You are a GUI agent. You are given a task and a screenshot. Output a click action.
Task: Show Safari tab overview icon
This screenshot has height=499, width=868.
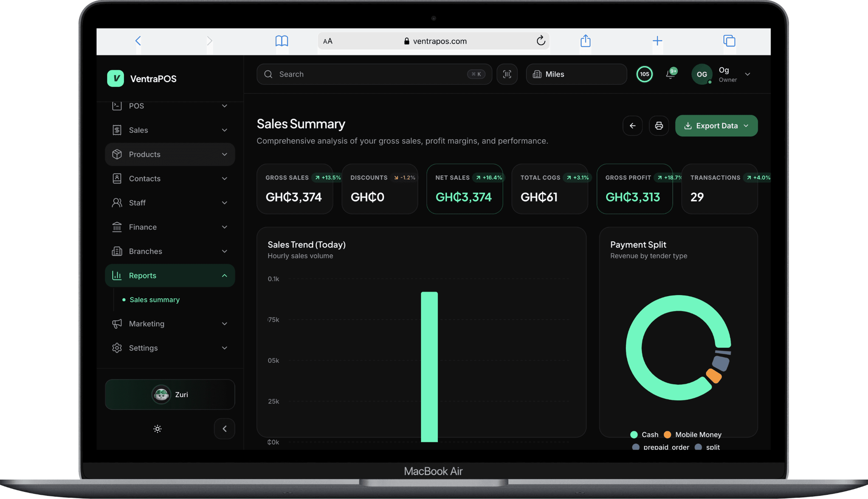pyautogui.click(x=729, y=41)
